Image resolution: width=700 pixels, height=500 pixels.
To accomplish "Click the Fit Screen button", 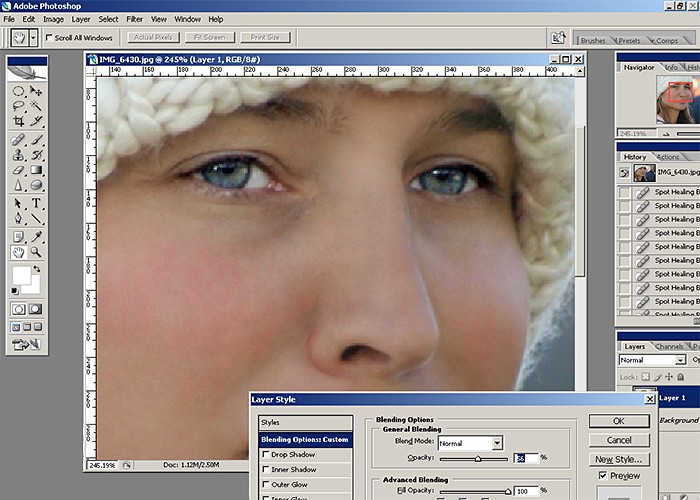I will 209,38.
